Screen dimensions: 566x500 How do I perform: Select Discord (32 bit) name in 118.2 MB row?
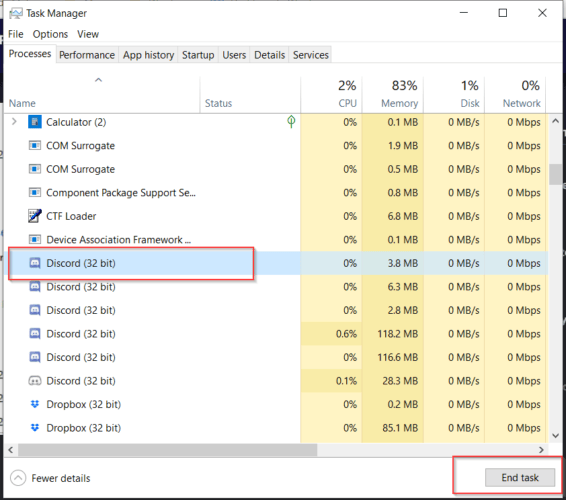point(81,334)
